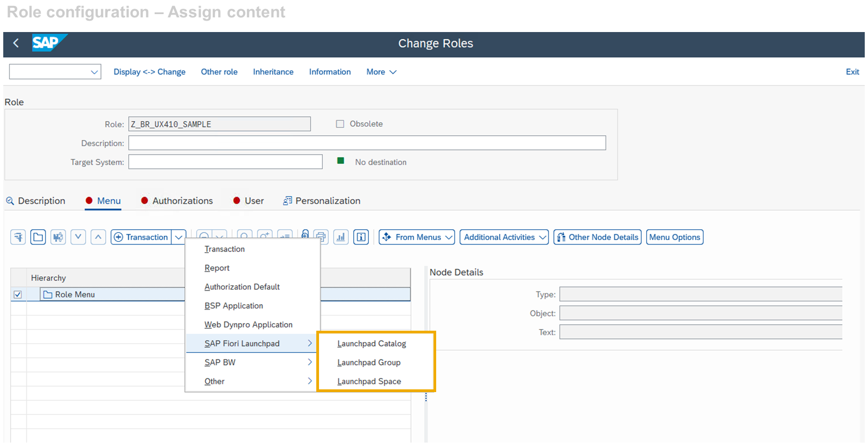Select the Menu tab
Screen dimensions: 868x448
pyautogui.click(x=103, y=201)
